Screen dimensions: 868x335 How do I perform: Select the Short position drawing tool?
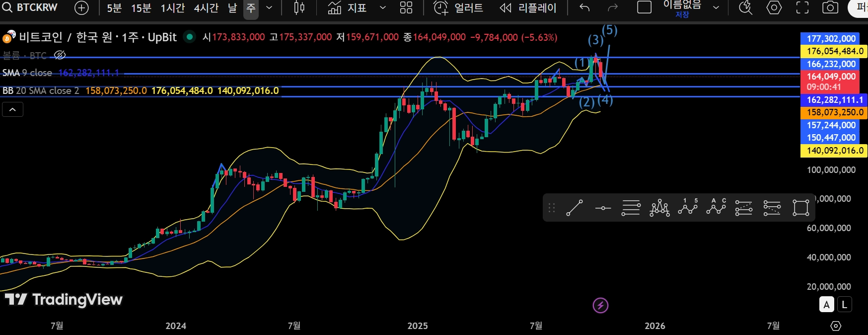click(x=772, y=208)
